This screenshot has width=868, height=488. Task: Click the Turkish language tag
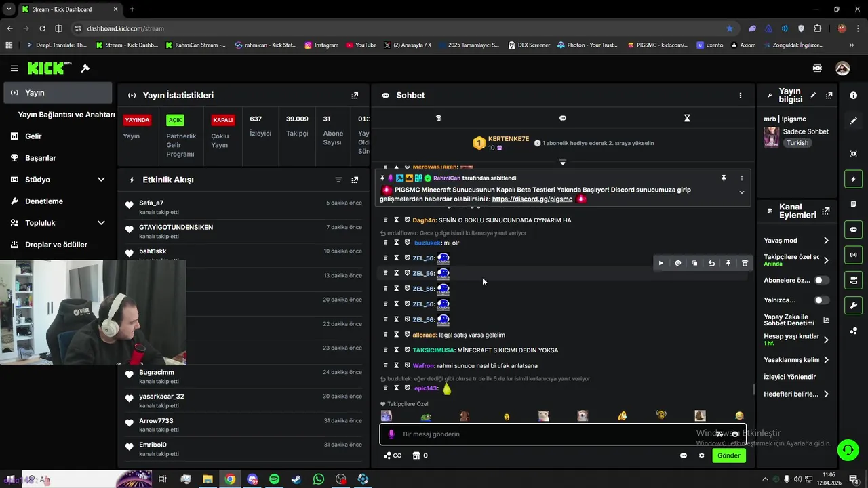[x=797, y=143]
